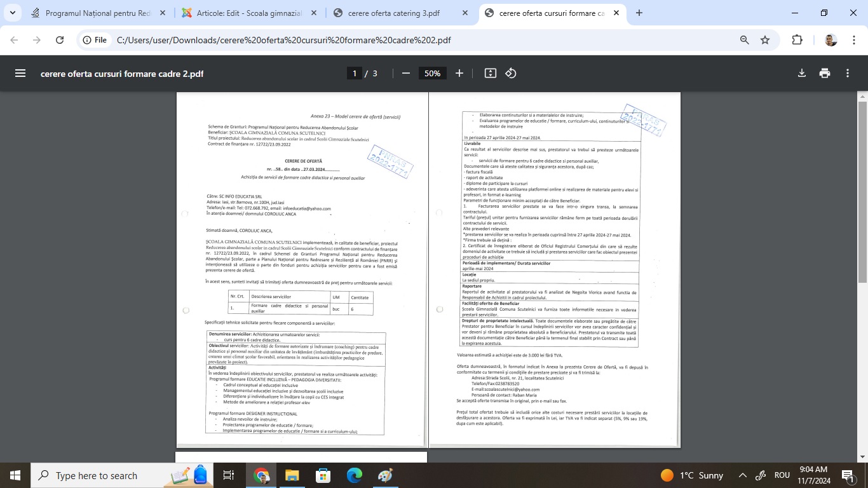Screen dimensions: 868x488
Task: Open the browser extensions menu
Action: 797,40
